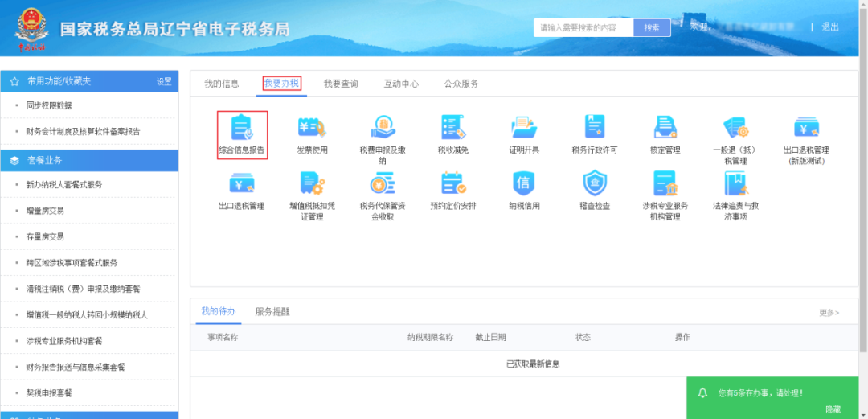Switch to 公众服务 tab
Viewport: 868px width, 419px height.
click(x=461, y=84)
